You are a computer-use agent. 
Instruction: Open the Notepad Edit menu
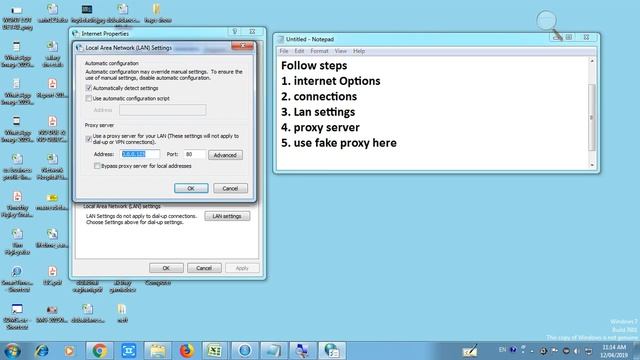(x=299, y=51)
